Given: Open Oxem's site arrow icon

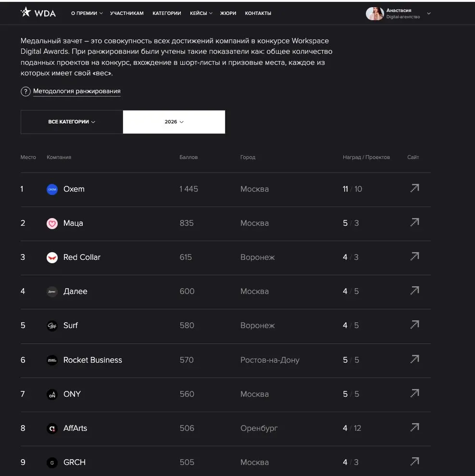Looking at the screenshot, I should (414, 188).
